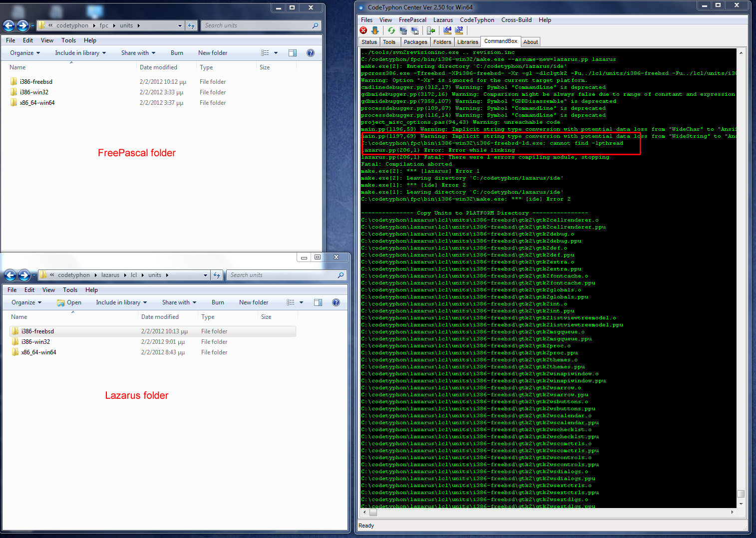Expand Include in library in fpc units window
The image size is (756, 538).
click(x=80, y=53)
